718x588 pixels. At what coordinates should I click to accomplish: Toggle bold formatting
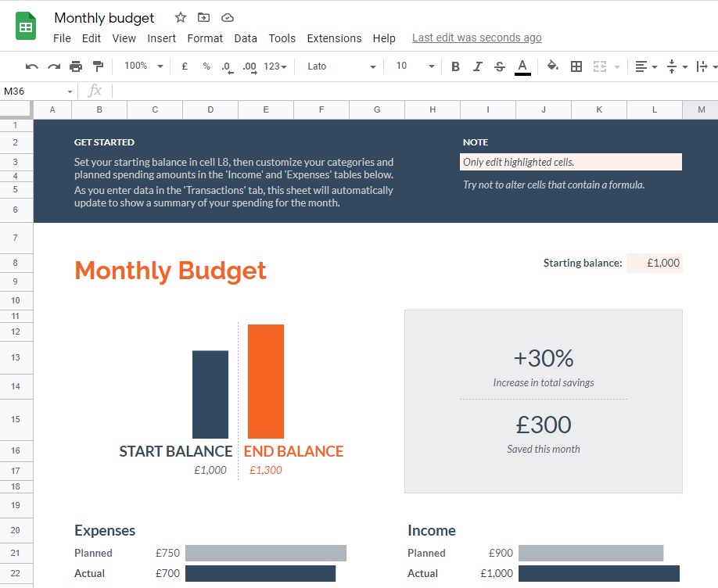[x=455, y=66]
